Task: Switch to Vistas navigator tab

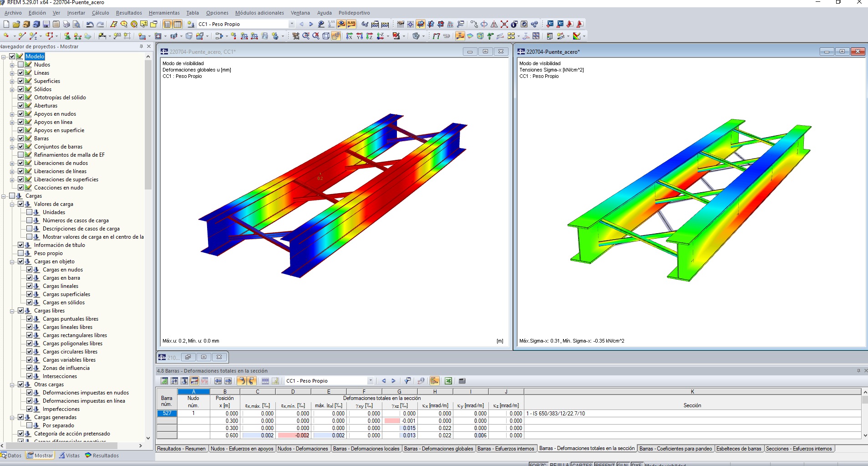Action: click(69, 456)
